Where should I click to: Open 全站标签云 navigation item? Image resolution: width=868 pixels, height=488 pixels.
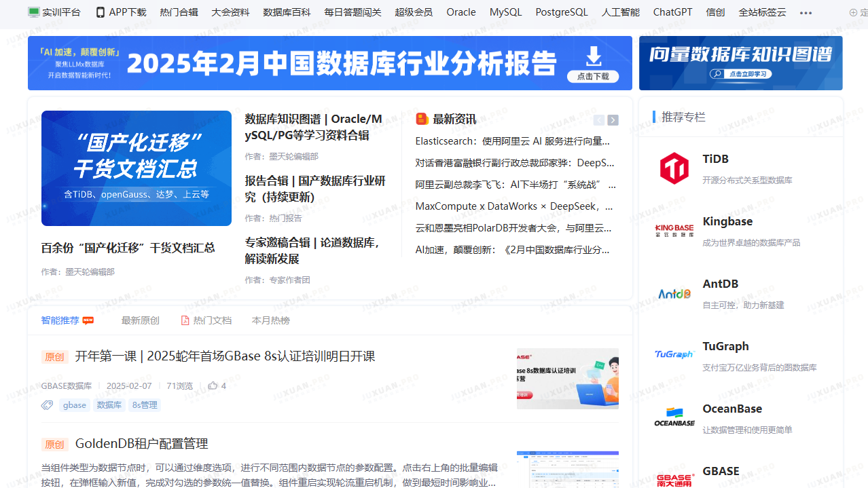coord(762,12)
